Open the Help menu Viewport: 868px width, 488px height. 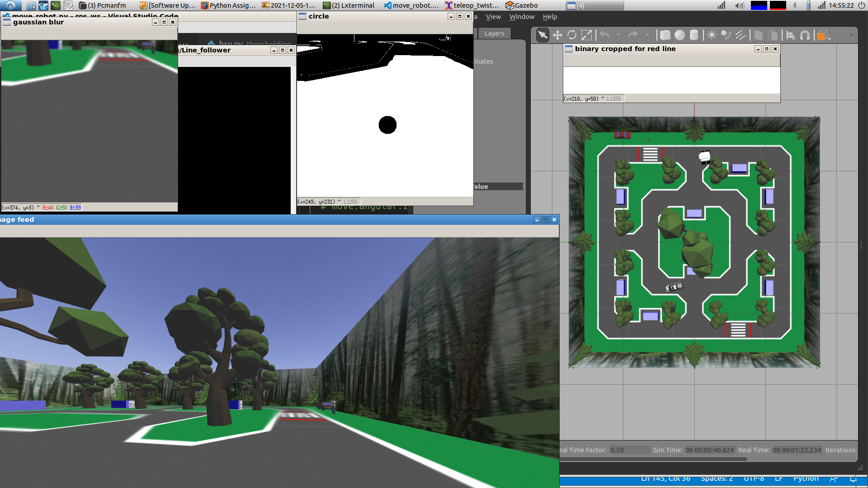click(550, 17)
